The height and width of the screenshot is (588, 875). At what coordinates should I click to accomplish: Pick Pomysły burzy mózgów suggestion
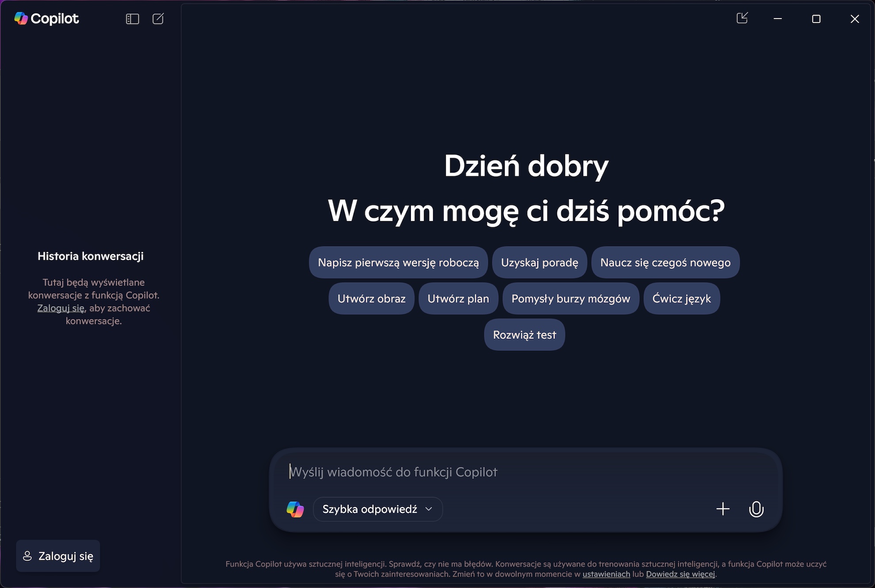(571, 299)
